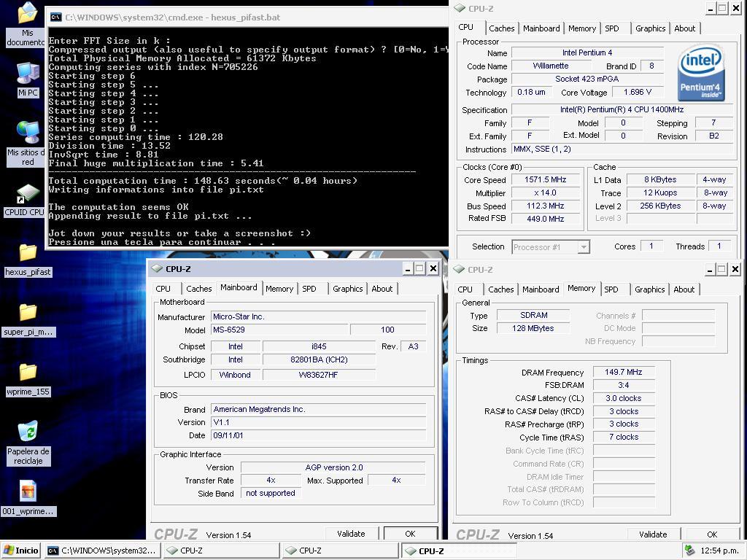
Task: Click the Code Name Willamette field
Action: click(x=550, y=66)
